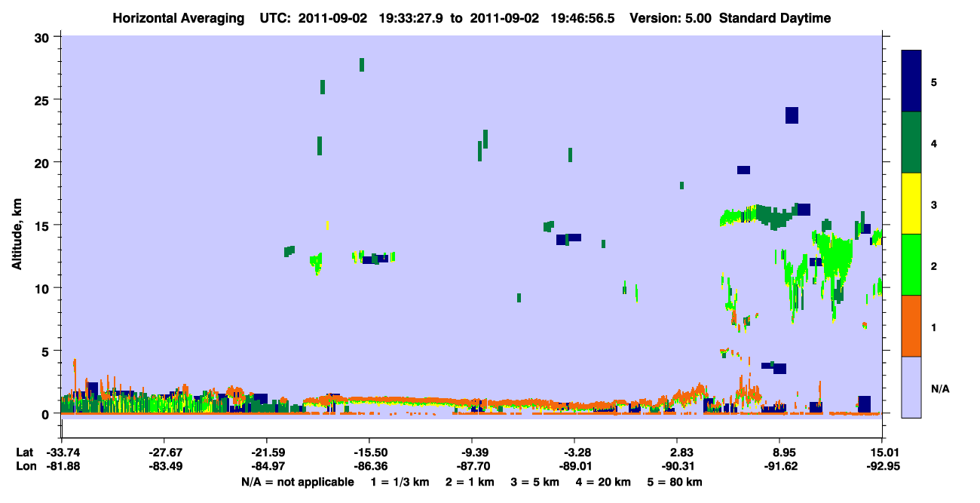Click the longitude value -86.36

tap(369, 467)
